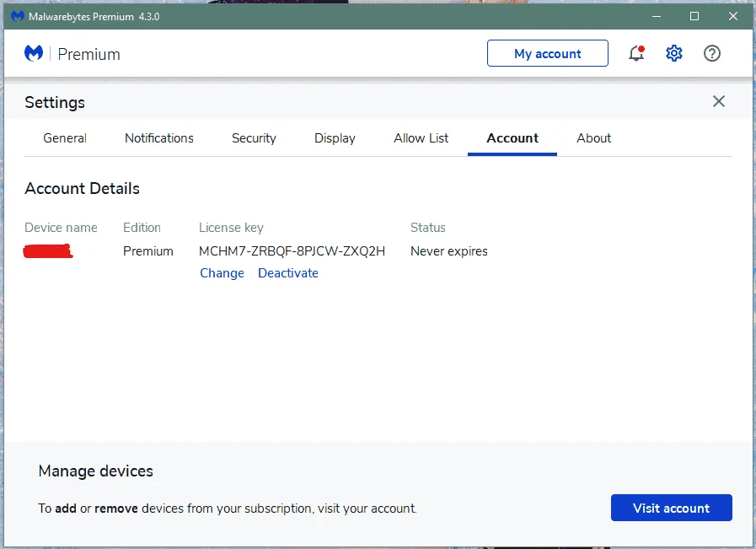
Task: Click the Malwarebytes logo beside Premium
Action: pos(34,53)
